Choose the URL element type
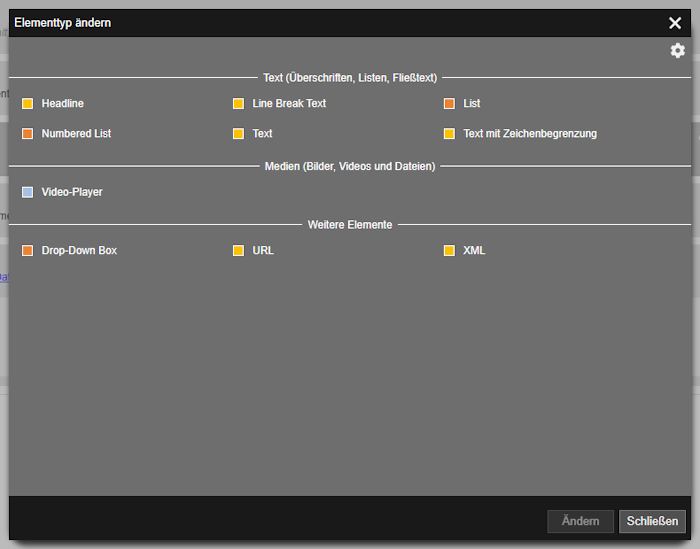Image resolution: width=700 pixels, height=549 pixels. point(263,250)
